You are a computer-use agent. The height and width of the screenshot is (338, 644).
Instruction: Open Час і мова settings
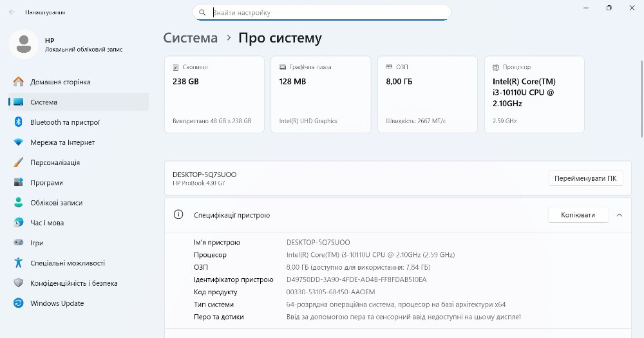pos(79,223)
